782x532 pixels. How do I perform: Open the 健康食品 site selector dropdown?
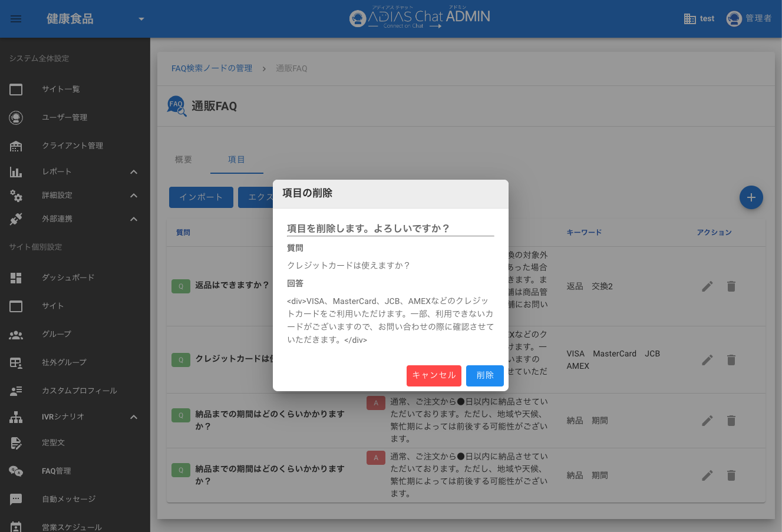coord(141,19)
